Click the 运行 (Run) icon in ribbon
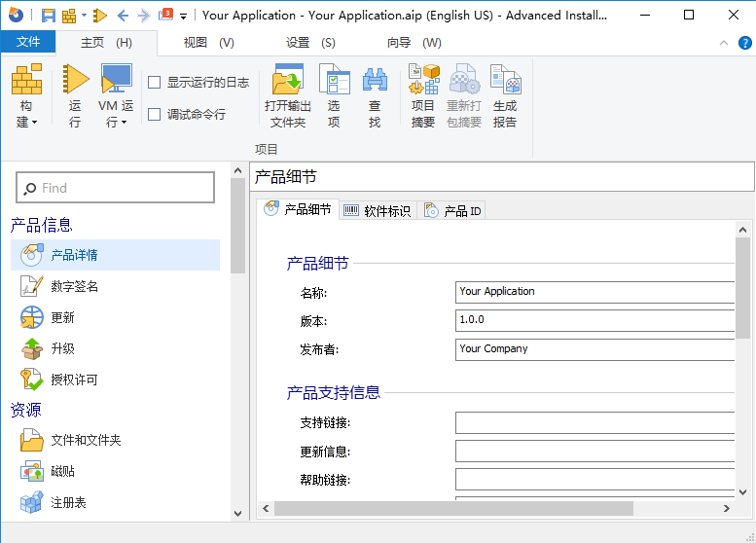Image resolution: width=756 pixels, height=543 pixels. pyautogui.click(x=75, y=82)
